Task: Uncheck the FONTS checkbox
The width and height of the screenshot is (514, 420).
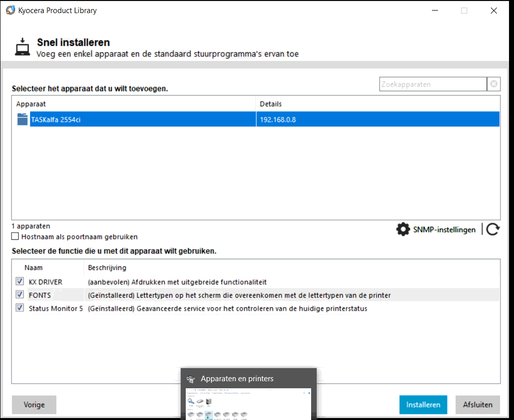Action: pyautogui.click(x=20, y=295)
